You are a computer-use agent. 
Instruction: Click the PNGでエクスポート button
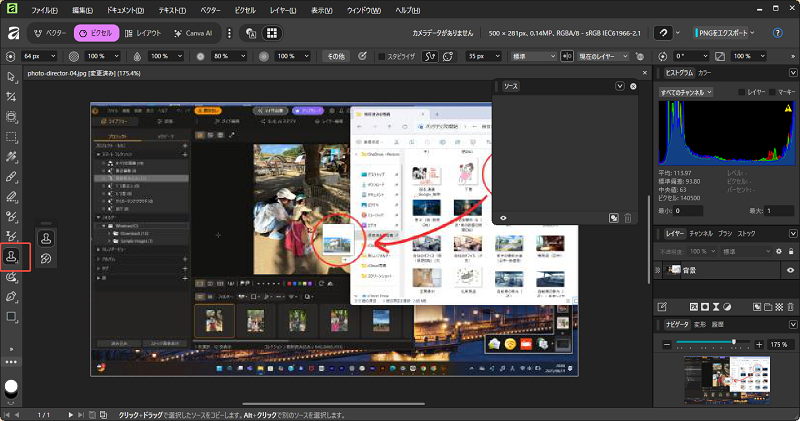[x=721, y=33]
